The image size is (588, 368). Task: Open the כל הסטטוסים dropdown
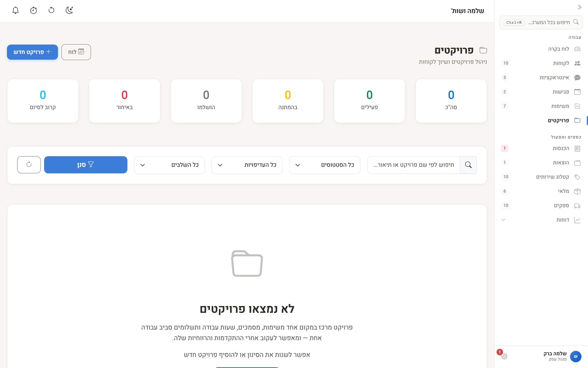(x=325, y=165)
